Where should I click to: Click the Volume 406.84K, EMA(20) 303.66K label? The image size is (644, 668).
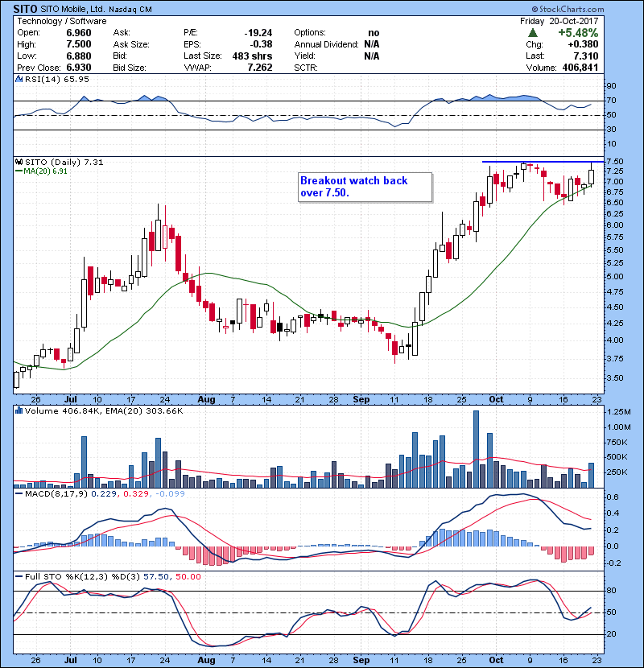(104, 410)
